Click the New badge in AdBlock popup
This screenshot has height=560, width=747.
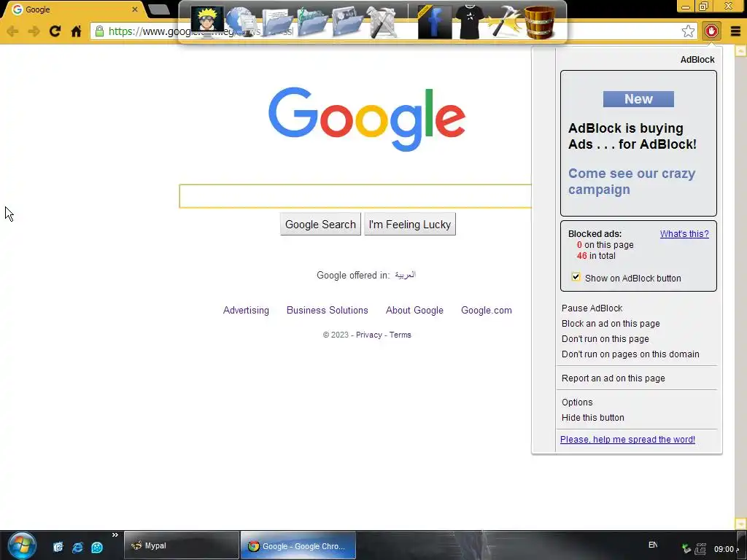[x=638, y=99]
